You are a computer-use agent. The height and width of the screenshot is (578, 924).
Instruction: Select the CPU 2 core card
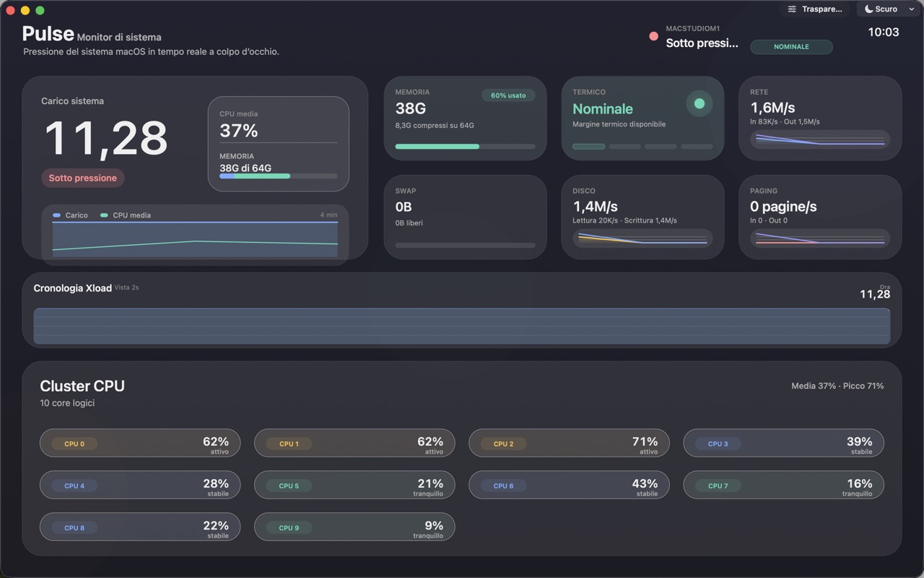coord(569,443)
